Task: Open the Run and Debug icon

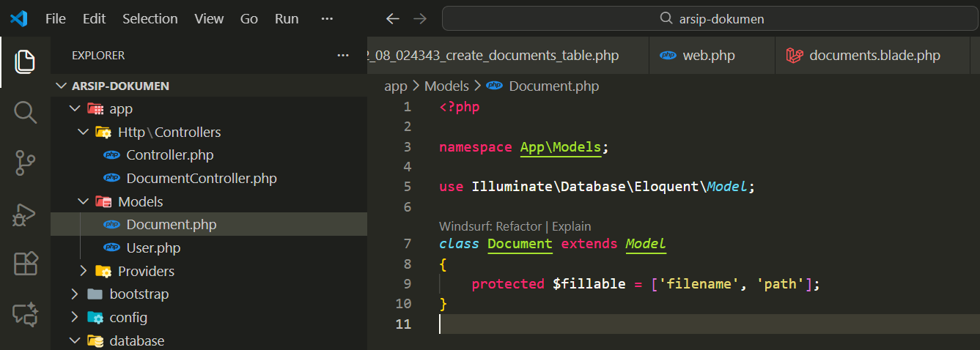Action: click(x=25, y=214)
